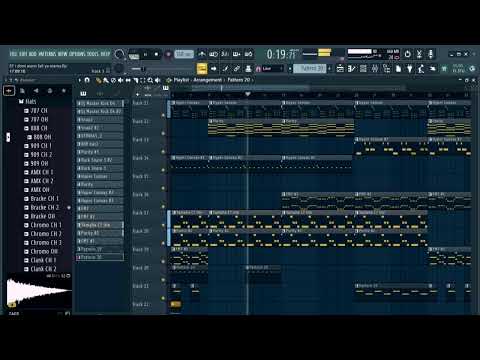The width and height of the screenshot is (480, 360).
Task: Toggle pattern/song mode switch
Action: pyautogui.click(x=134, y=54)
